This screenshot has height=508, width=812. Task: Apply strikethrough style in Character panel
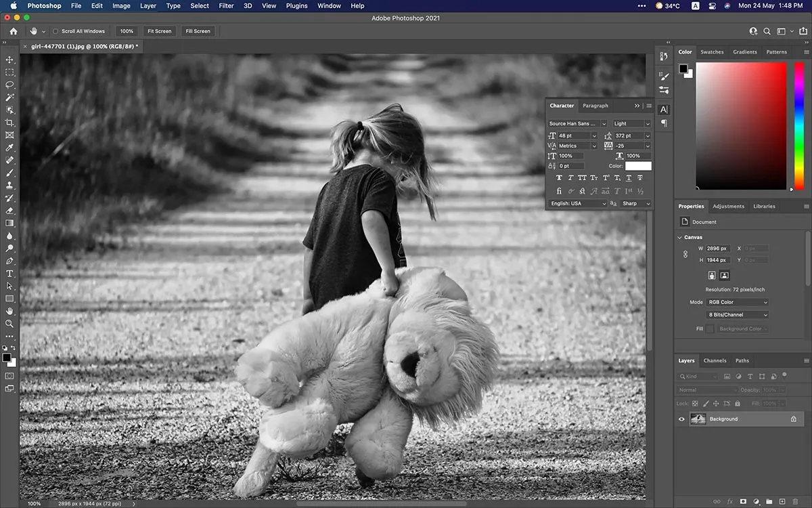tap(640, 178)
